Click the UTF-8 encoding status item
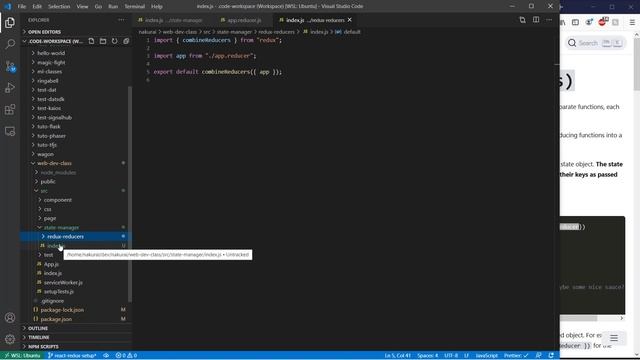 [x=451, y=356]
